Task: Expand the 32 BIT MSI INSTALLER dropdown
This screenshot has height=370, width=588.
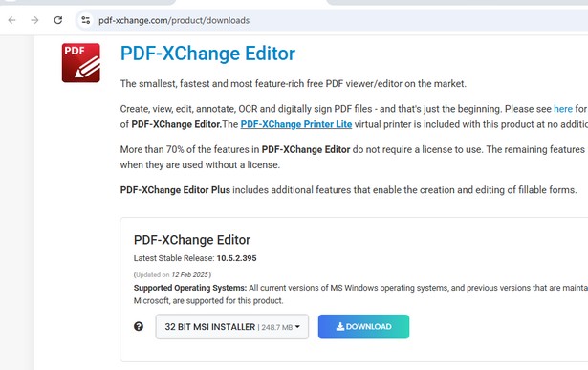Action: (x=232, y=327)
